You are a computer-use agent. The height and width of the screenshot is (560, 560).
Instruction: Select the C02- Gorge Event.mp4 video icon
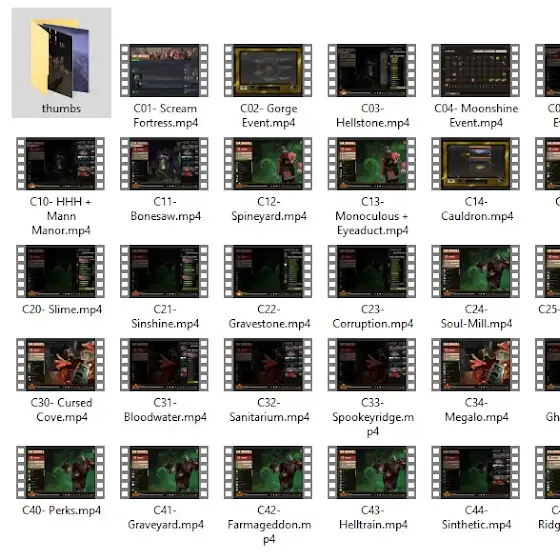[268, 70]
